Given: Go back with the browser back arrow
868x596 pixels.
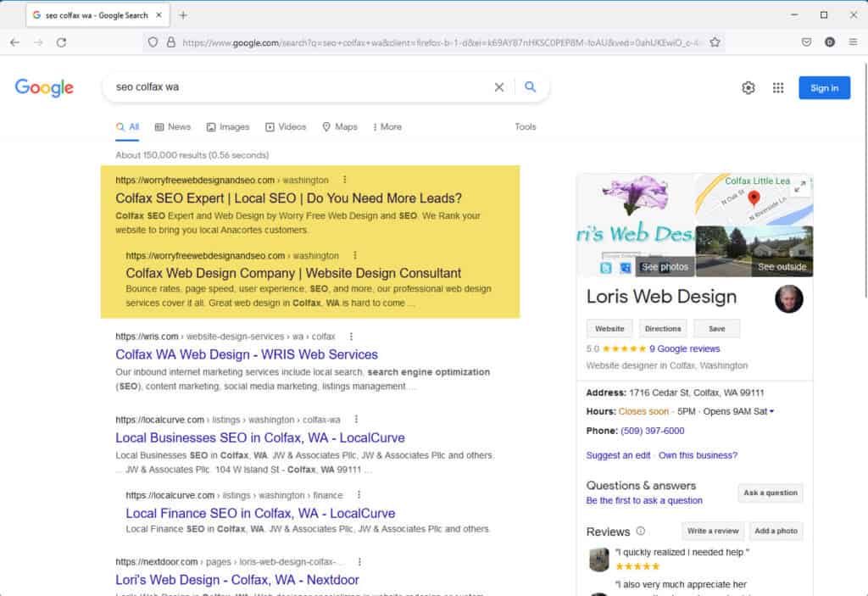Looking at the screenshot, I should pyautogui.click(x=15, y=42).
